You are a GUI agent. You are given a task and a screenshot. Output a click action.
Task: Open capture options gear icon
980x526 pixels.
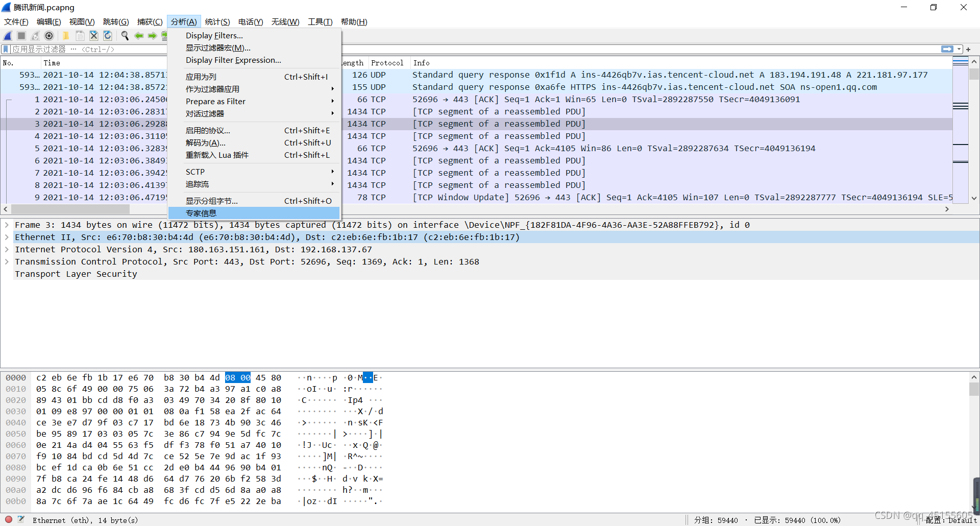coord(49,36)
